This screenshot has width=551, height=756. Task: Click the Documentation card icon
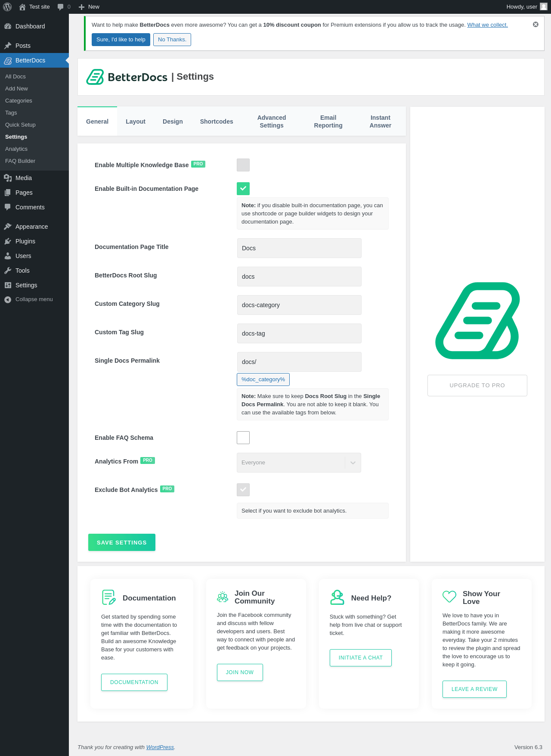click(x=109, y=597)
